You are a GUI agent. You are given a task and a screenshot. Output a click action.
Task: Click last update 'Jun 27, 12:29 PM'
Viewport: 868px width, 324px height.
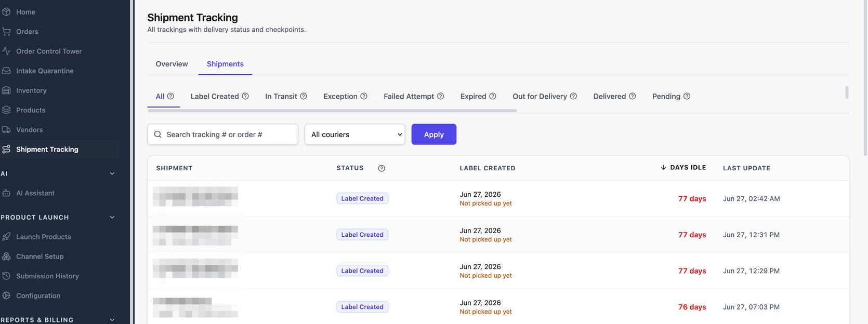coord(751,271)
